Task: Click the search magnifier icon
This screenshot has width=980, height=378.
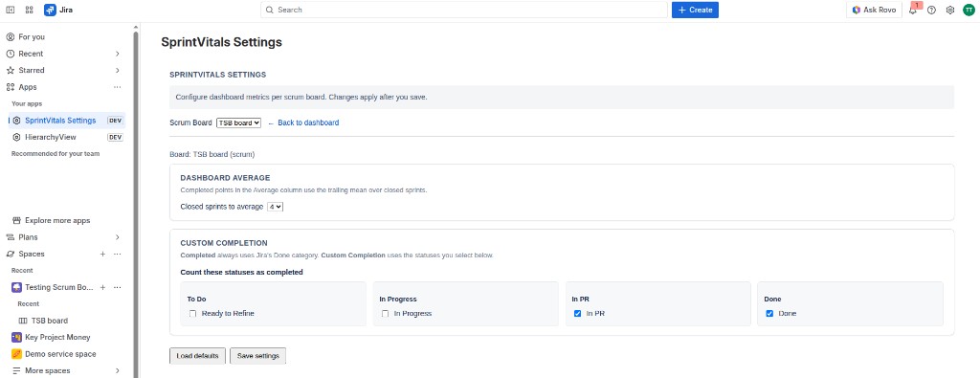Action: click(269, 10)
